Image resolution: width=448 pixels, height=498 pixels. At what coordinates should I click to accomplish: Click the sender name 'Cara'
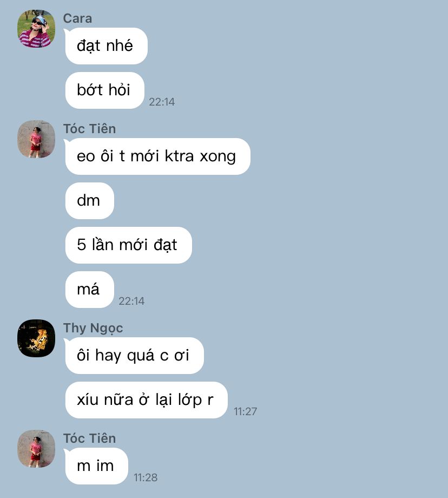77,18
